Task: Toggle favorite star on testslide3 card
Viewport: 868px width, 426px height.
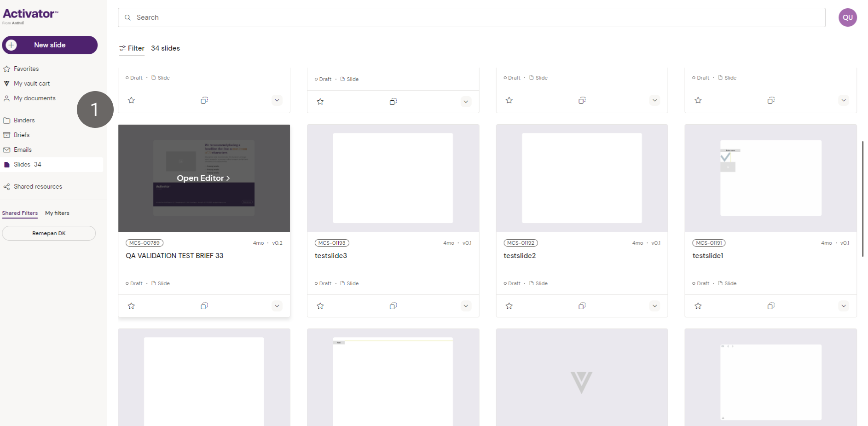Action: (x=320, y=306)
